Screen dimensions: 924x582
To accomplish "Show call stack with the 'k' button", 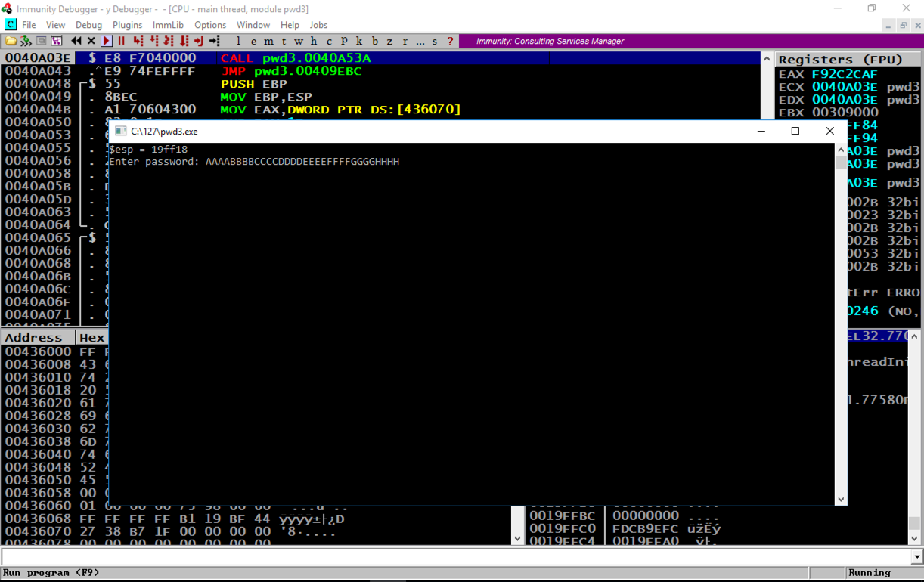I will click(359, 41).
